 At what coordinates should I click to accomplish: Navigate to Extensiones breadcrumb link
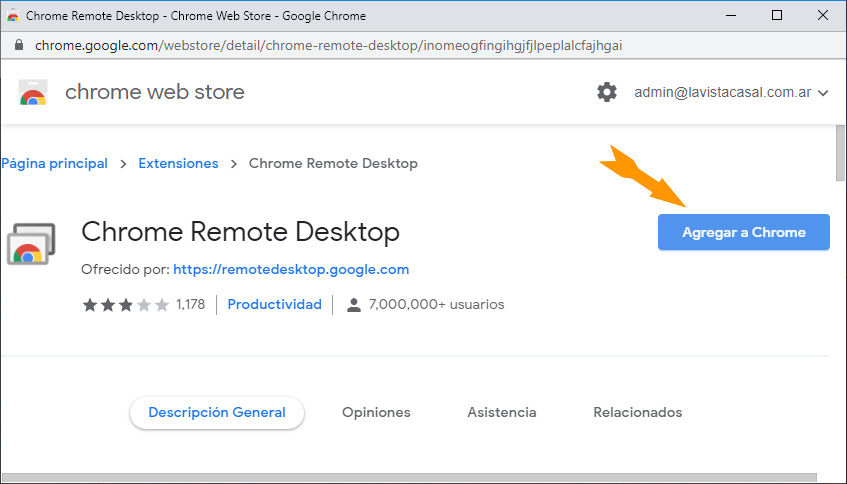pyautogui.click(x=178, y=163)
